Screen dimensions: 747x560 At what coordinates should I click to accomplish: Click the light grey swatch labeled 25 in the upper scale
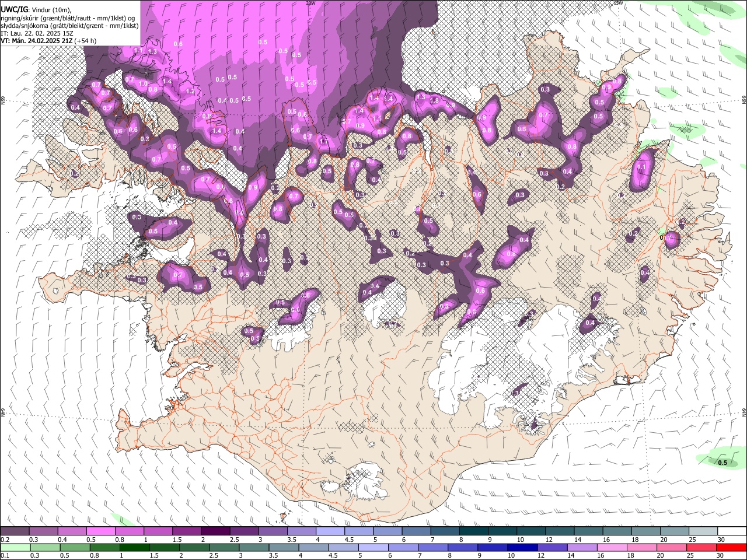click(x=703, y=531)
